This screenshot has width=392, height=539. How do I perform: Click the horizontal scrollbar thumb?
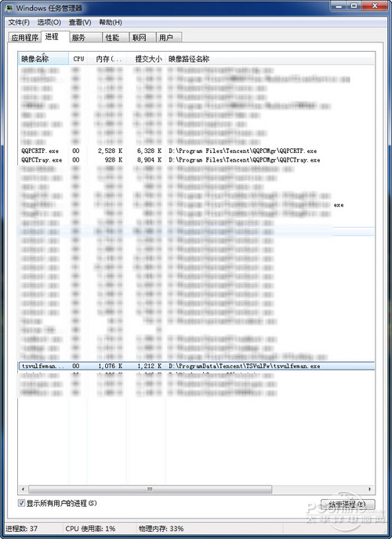click(150, 489)
